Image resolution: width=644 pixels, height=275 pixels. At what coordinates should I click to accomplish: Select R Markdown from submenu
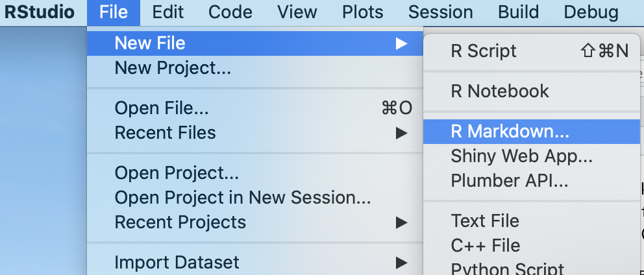(510, 132)
